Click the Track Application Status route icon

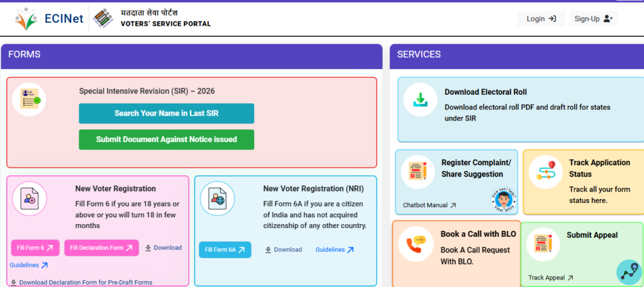(545, 172)
